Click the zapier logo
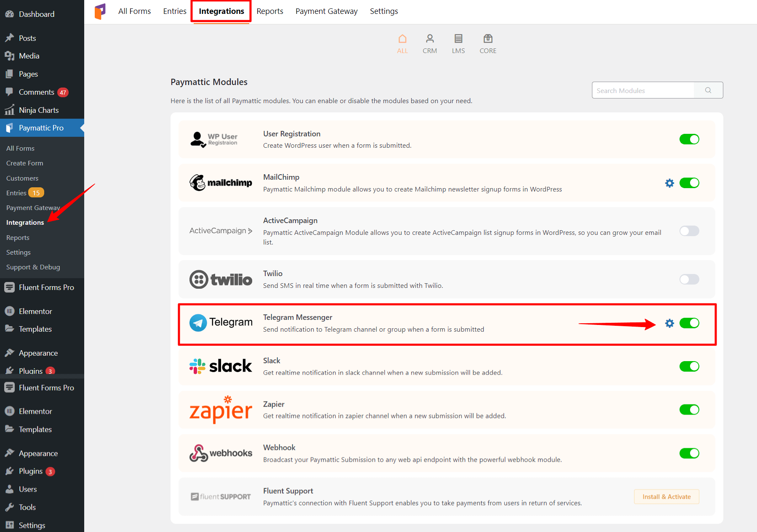 221,410
